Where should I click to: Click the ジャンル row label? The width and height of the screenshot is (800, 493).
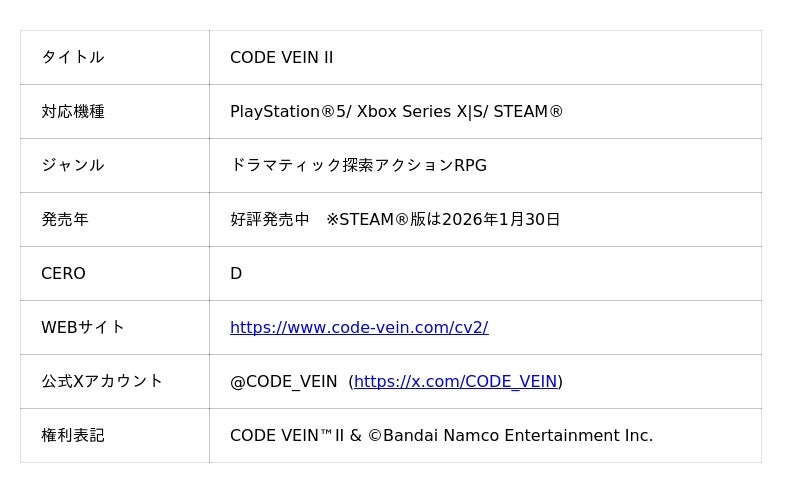point(72,166)
